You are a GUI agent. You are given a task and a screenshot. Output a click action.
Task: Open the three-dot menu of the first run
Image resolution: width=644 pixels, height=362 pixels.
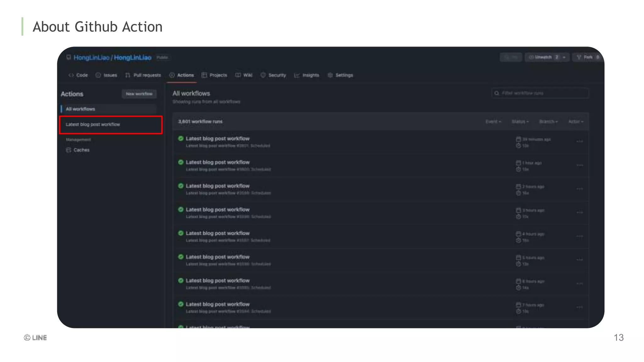coord(580,141)
